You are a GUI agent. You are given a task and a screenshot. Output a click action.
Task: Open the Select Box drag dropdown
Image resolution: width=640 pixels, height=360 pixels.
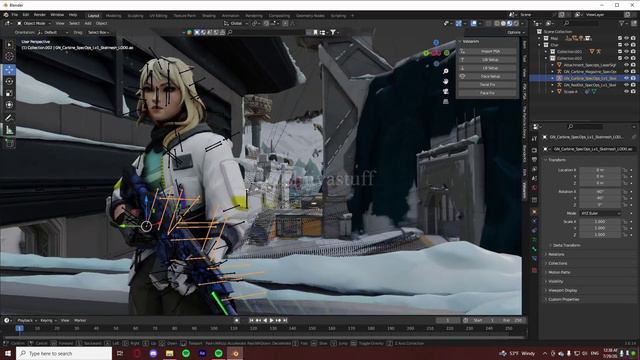click(x=98, y=32)
